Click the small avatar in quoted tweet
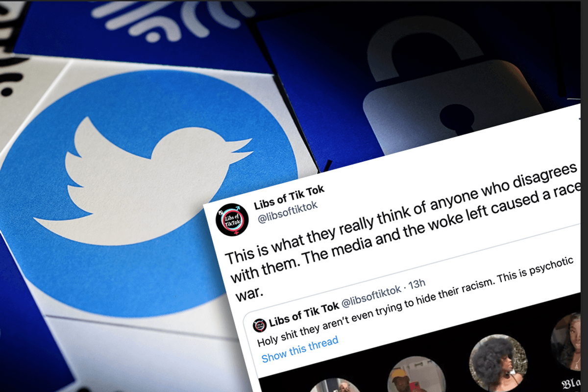This screenshot has height=392, width=588. 259,325
